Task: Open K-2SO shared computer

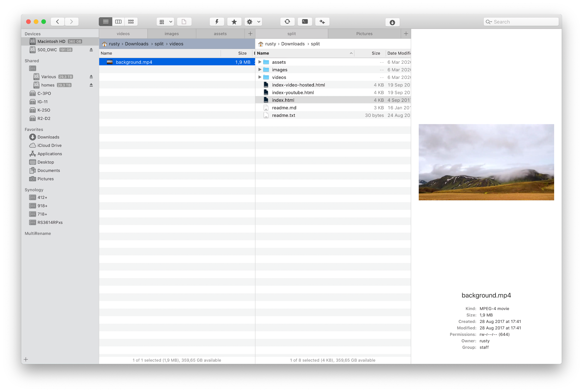Action: 60,110
